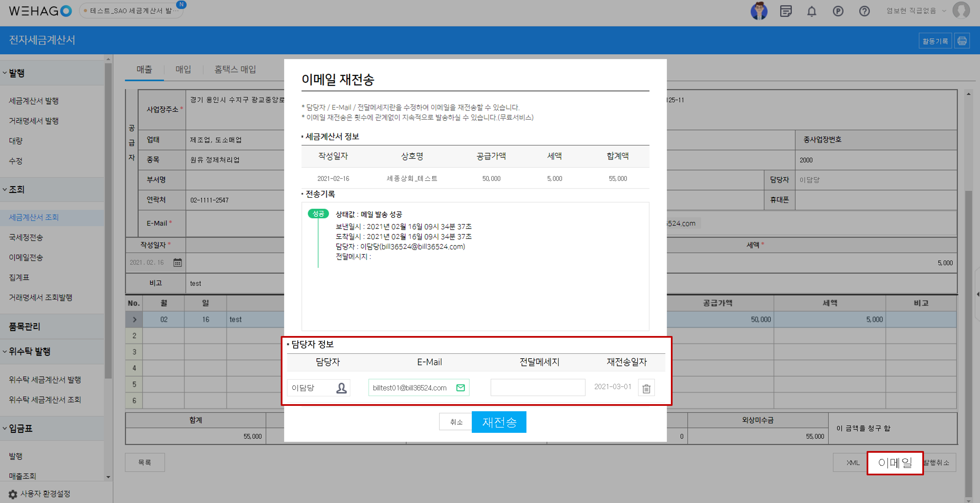Open the calendar icon next to 작성일자
Viewport: 980px width, 503px height.
pyautogui.click(x=177, y=262)
